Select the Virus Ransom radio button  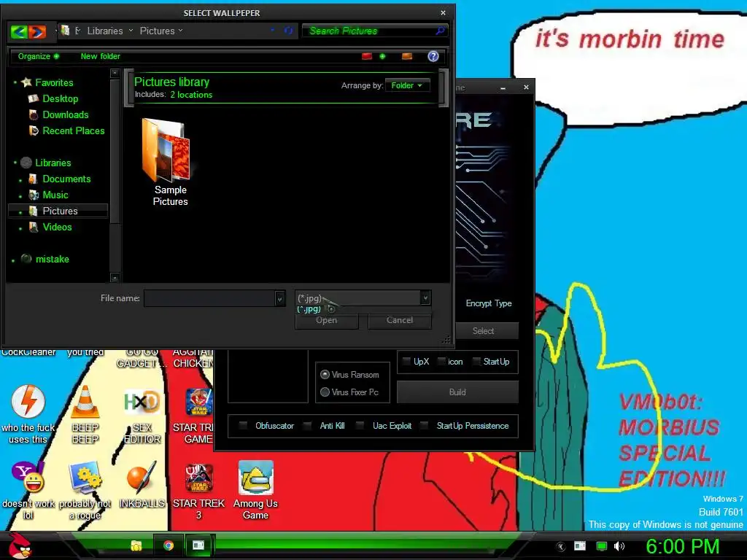325,375
